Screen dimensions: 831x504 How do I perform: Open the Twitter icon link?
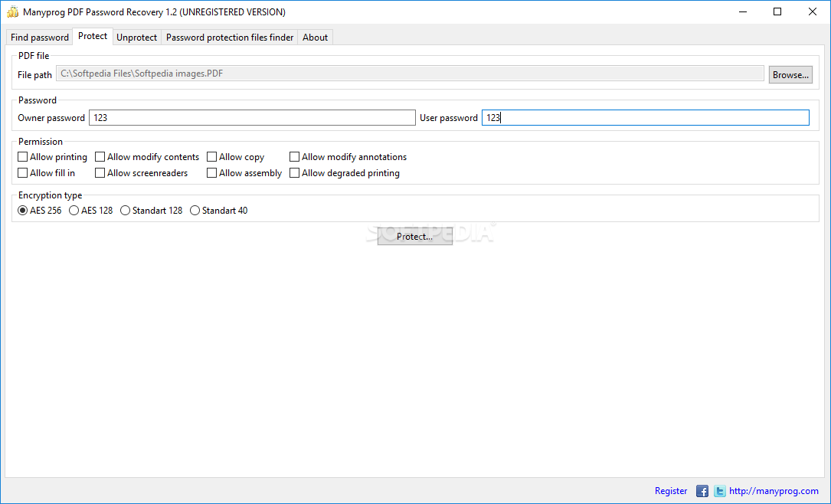[x=719, y=491]
